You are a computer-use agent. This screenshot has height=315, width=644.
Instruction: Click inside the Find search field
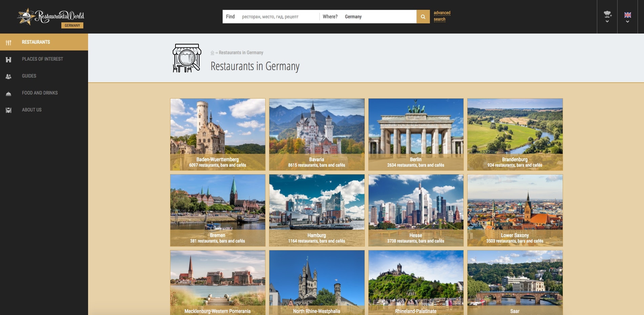point(278,16)
